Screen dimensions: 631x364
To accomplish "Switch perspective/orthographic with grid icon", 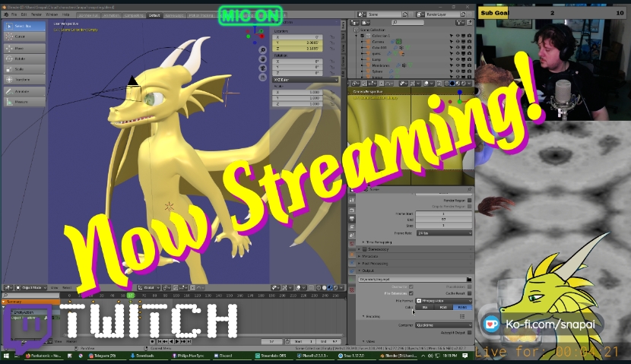I will [263, 77].
